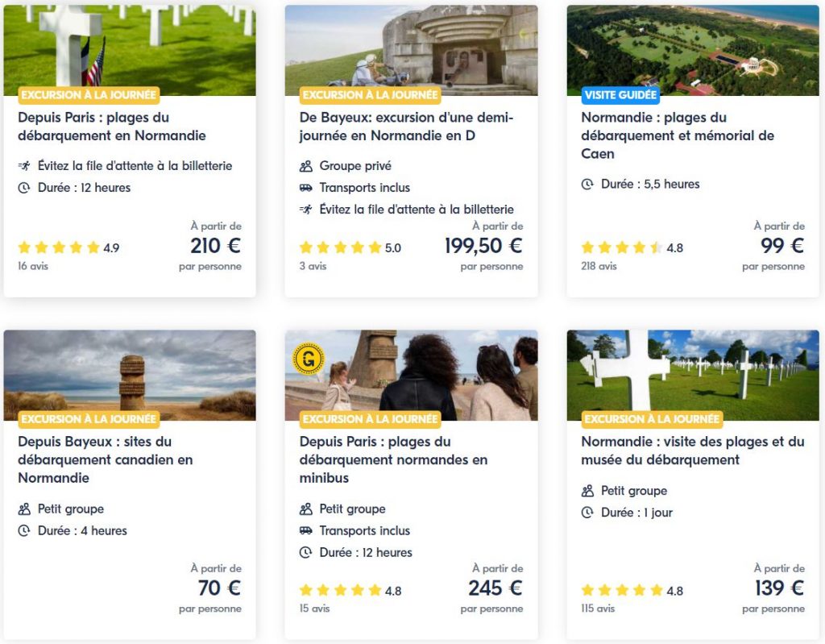The height and width of the screenshot is (644, 825).
Task: Click the 115 avis review count
Action: coord(598,609)
